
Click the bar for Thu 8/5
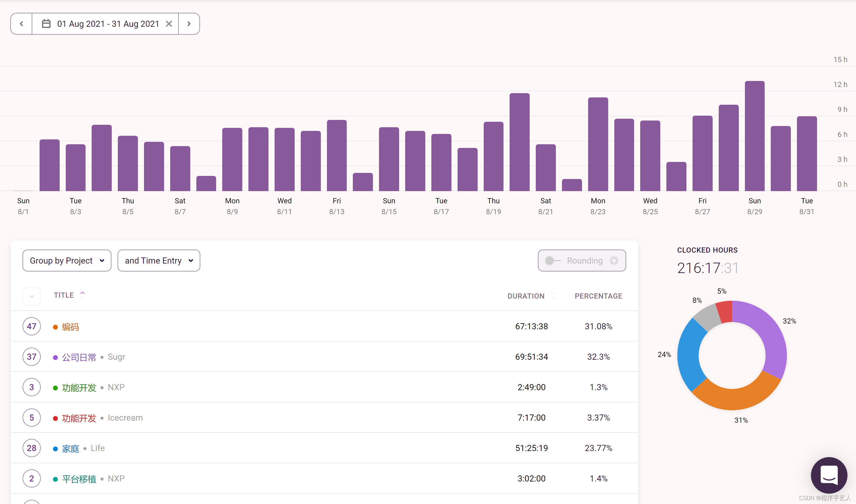pyautogui.click(x=128, y=163)
